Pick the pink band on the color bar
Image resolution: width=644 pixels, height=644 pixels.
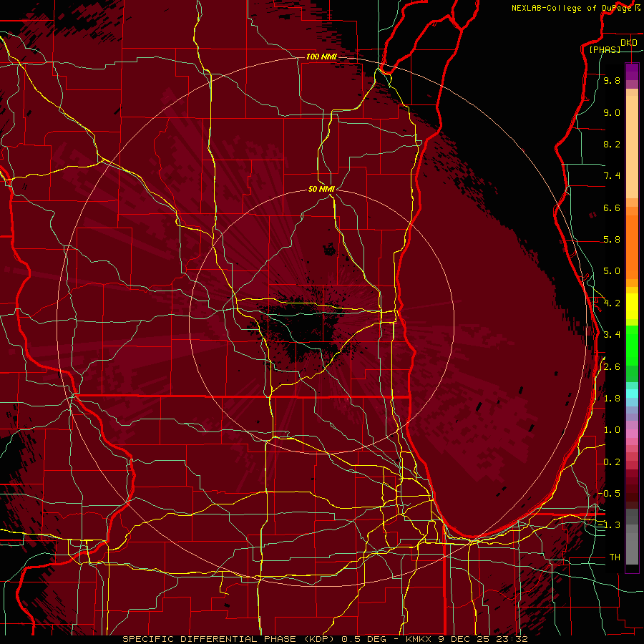tap(632, 434)
